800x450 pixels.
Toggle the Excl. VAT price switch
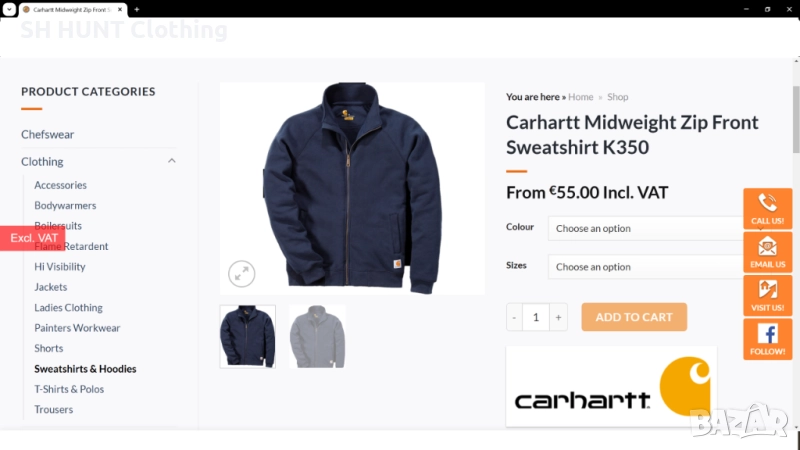[x=33, y=238]
